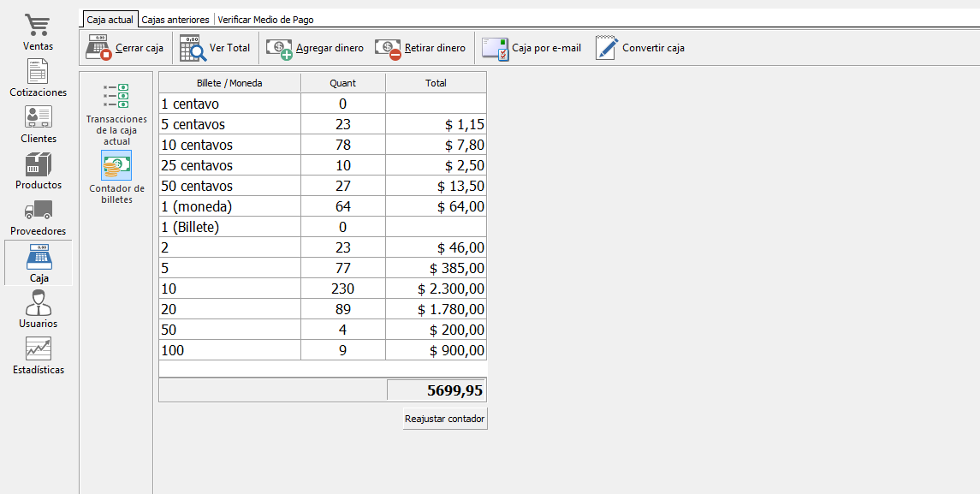The width and height of the screenshot is (980, 494).
Task: Click the '$ 900,00' total cell
Action: pyautogui.click(x=436, y=350)
